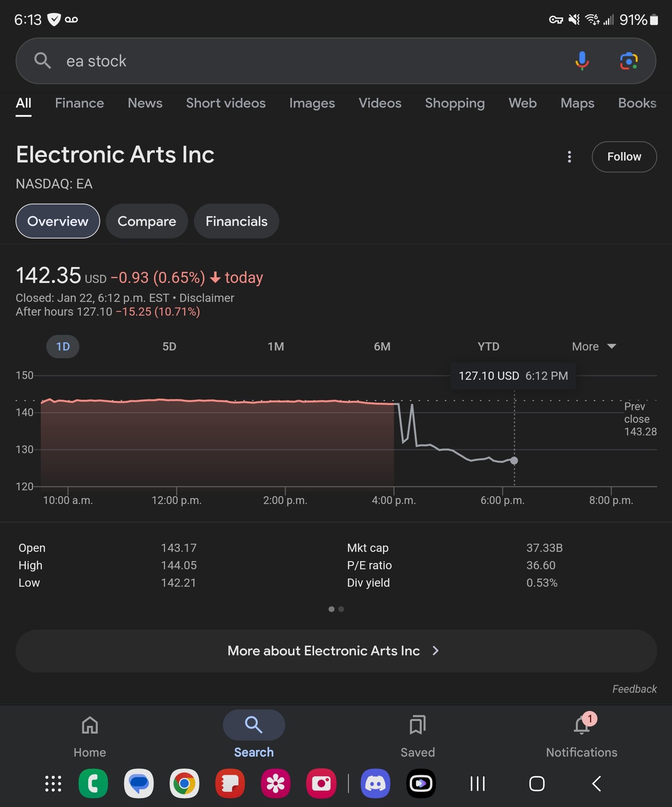
Task: Tap the Low price 142.21
Action: [178, 583]
